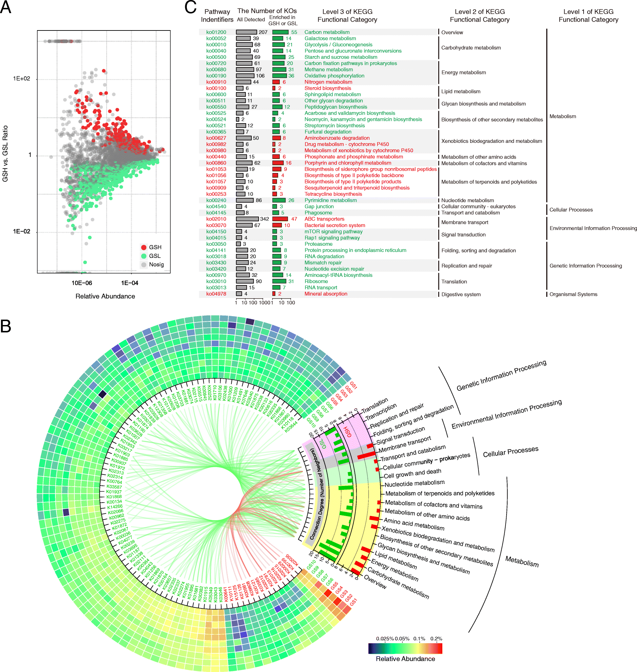Click the 'Enriched in GSH or GSL' sub-header
The height and width of the screenshot is (672, 637).
point(283,20)
